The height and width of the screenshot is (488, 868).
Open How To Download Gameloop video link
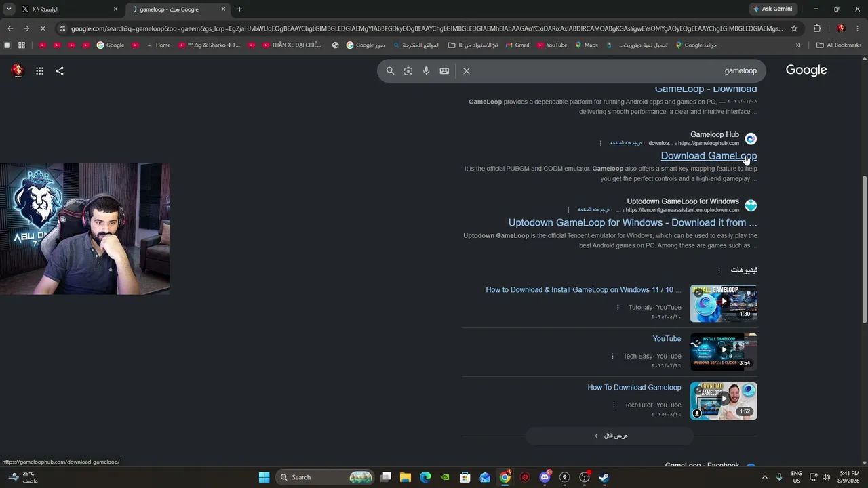[634, 388]
